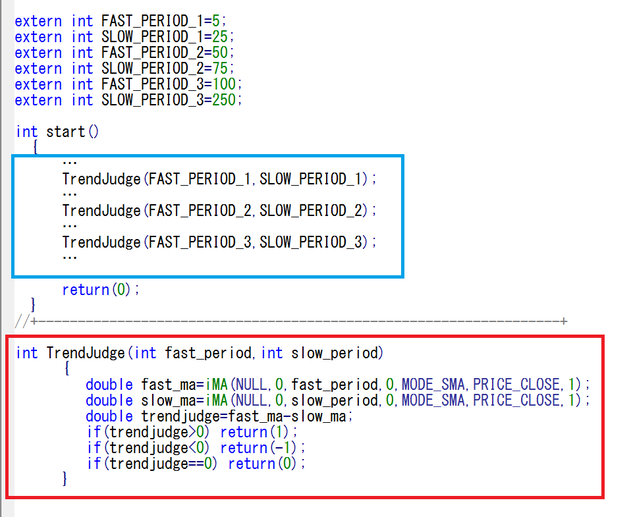Viewport: 631px width, 517px height.
Task: Click the comment divider line starting with //+
Action: (x=291, y=321)
